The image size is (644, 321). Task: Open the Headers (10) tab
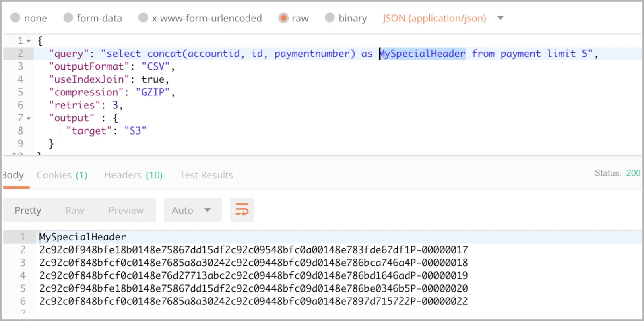click(133, 175)
